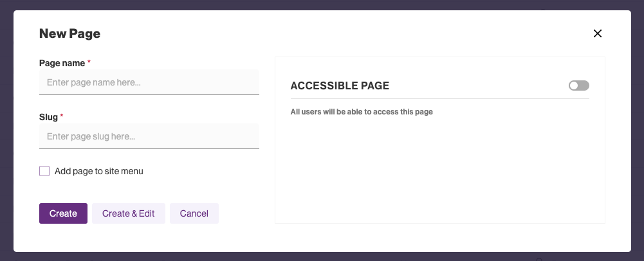
Task: Cancel the new page creation
Action: coord(194,213)
